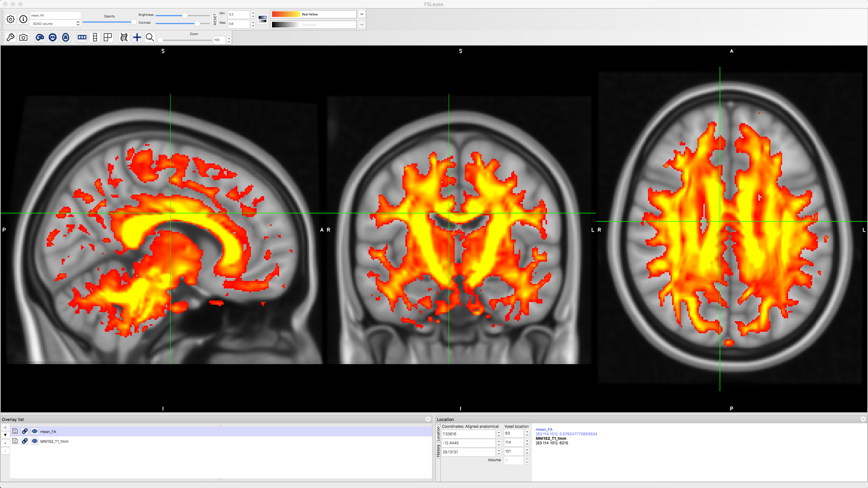
Task: Step the Max. display range value
Action: 253,24
